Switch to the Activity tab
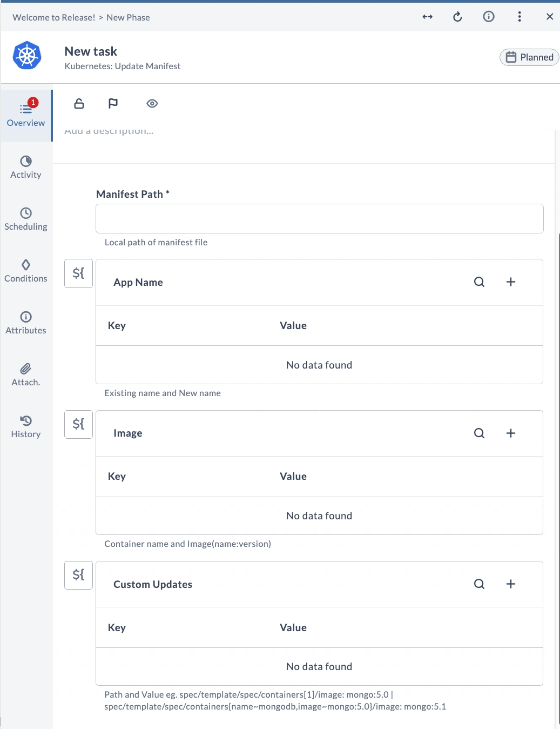The width and height of the screenshot is (560, 729). (x=26, y=167)
